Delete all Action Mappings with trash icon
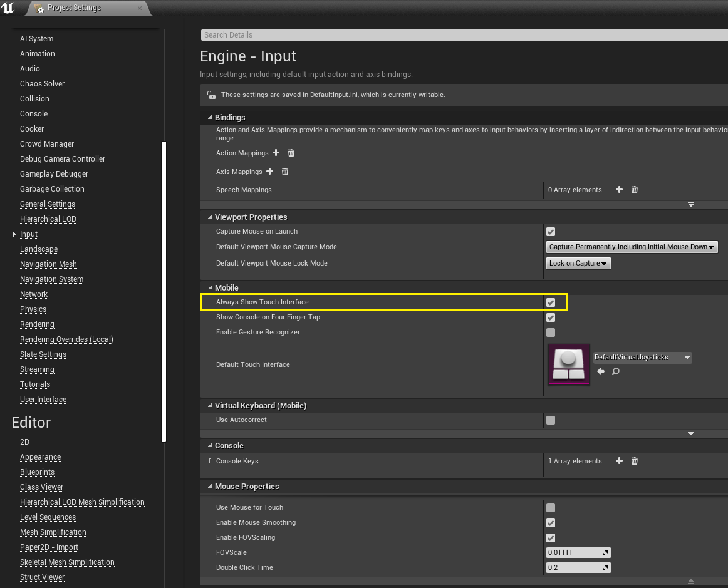 [291, 153]
